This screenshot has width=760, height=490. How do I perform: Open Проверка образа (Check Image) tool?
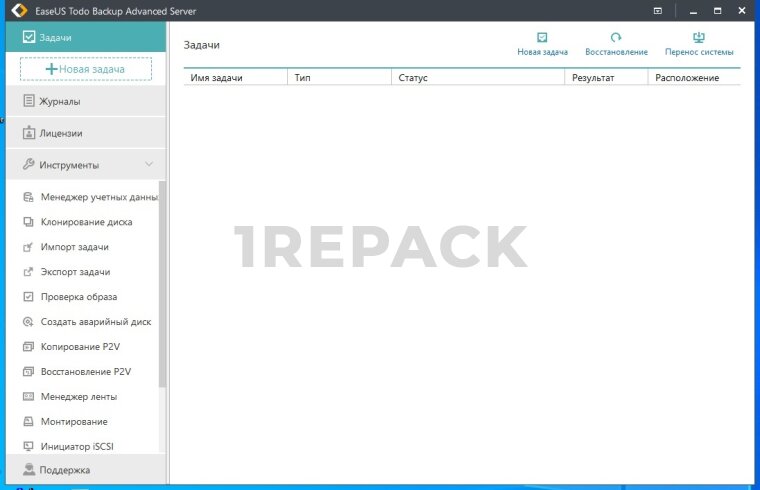(x=78, y=297)
